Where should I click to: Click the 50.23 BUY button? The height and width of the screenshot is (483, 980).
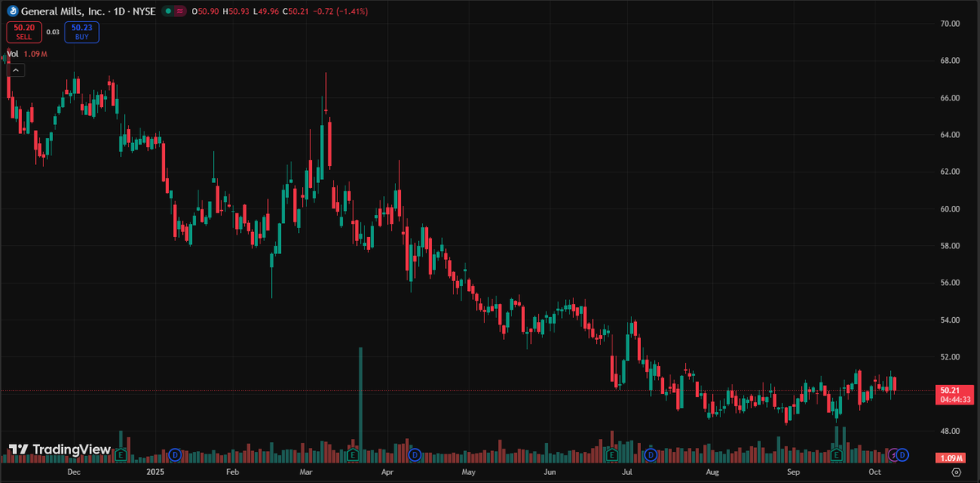click(83, 32)
